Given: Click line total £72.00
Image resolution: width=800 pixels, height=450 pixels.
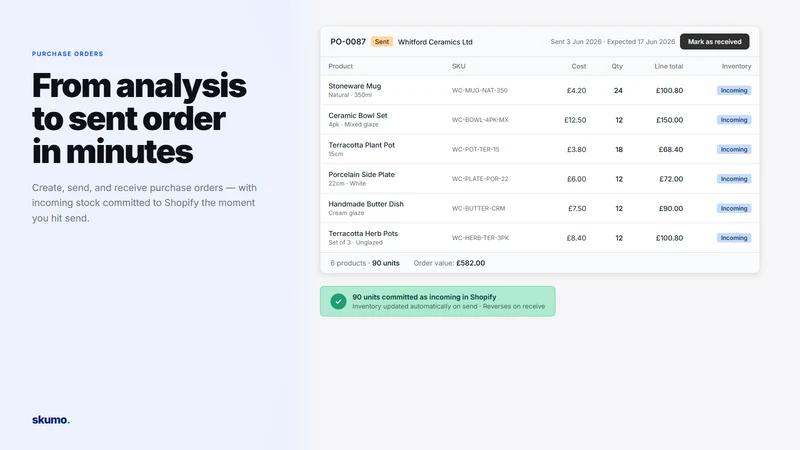Looking at the screenshot, I should [x=671, y=179].
